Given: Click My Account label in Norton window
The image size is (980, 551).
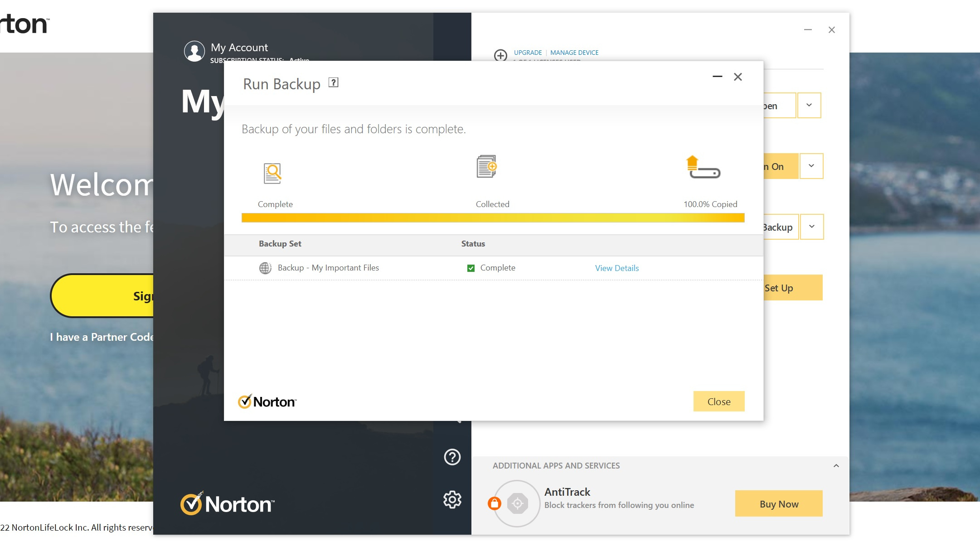Looking at the screenshot, I should click(x=239, y=48).
